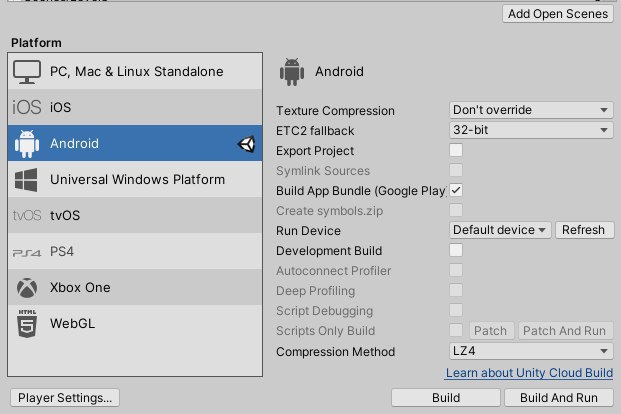621x414 pixels.
Task: Click the iOS logo icon
Action: coord(27,107)
